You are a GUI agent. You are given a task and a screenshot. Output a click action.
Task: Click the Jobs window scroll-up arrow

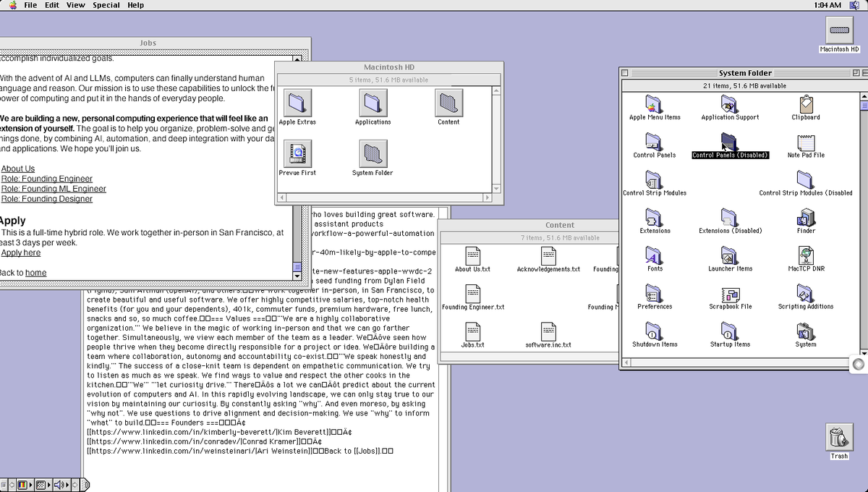pyautogui.click(x=297, y=58)
